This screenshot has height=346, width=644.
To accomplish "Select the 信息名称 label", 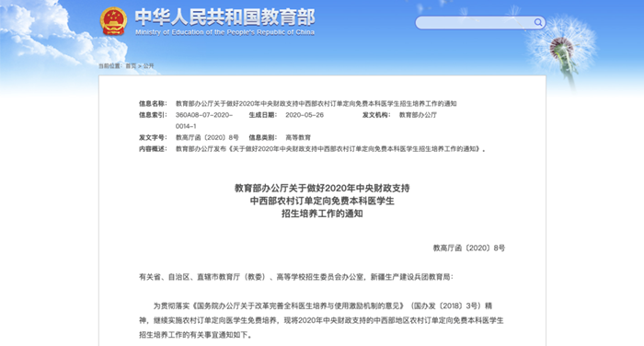I will pos(153,104).
